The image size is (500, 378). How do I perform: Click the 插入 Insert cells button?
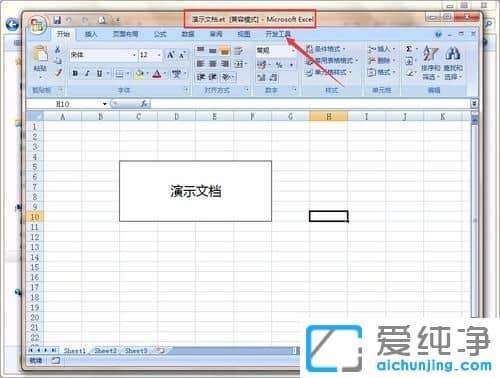[381, 49]
